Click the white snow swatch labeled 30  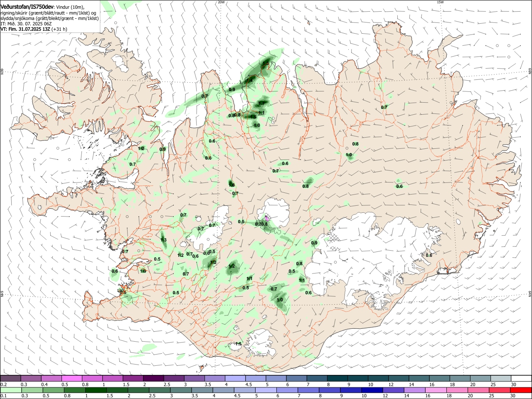[521, 379]
